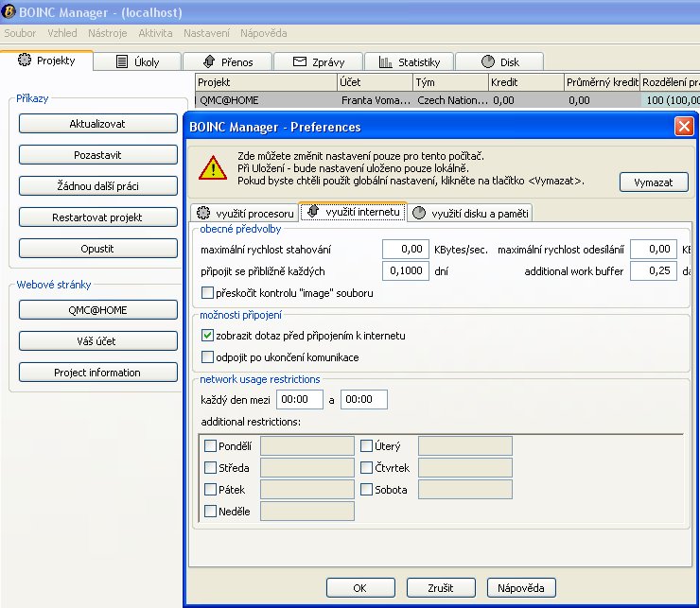Viewport: 700px width, 608px height.
Task: Select the QMC@HOME project row
Action: pos(447,100)
